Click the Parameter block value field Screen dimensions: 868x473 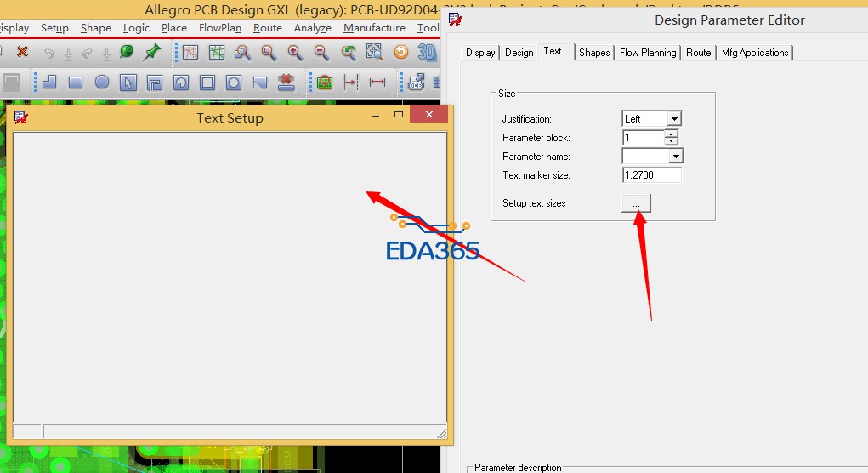pyautogui.click(x=644, y=137)
